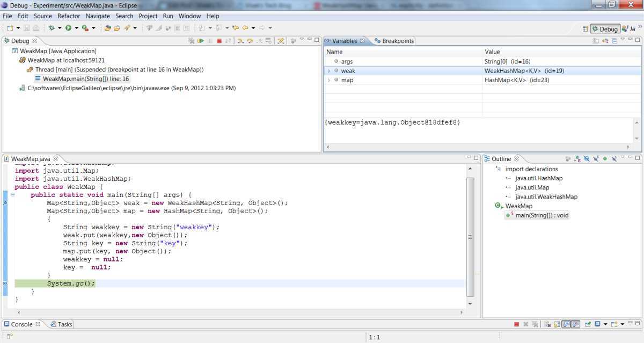Toggle the breakpoint marker beside the WeakHashMap declaration line
Viewport: 644px width, 343px height.
point(5,203)
